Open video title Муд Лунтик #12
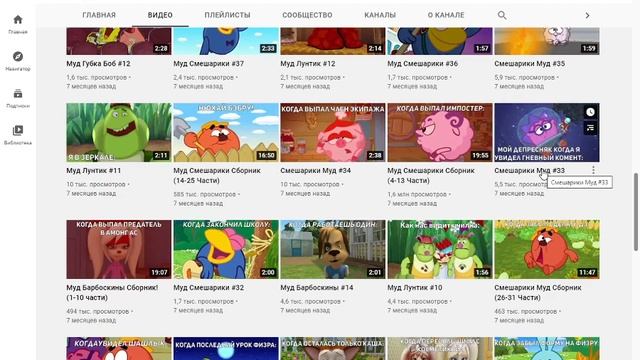640x360 pixels. tap(308, 64)
